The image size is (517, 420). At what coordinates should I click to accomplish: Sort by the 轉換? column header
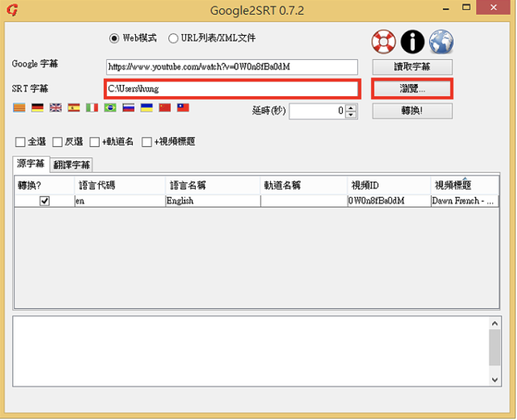pos(44,186)
